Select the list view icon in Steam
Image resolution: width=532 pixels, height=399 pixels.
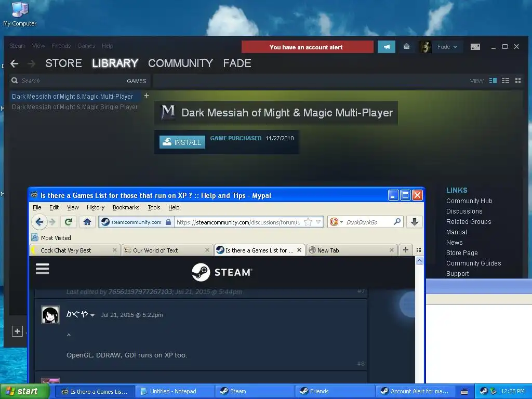point(506,81)
